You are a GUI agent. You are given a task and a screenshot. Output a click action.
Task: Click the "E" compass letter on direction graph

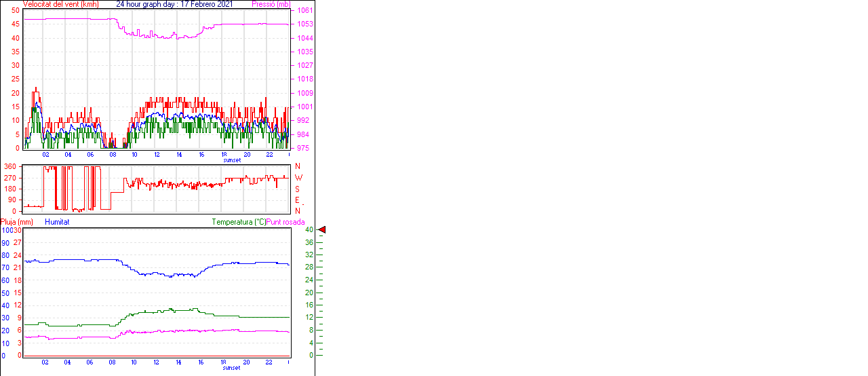297,200
